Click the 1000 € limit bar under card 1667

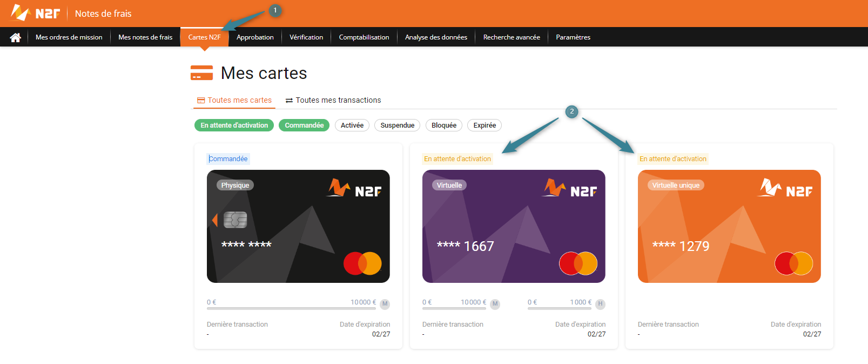click(560, 308)
